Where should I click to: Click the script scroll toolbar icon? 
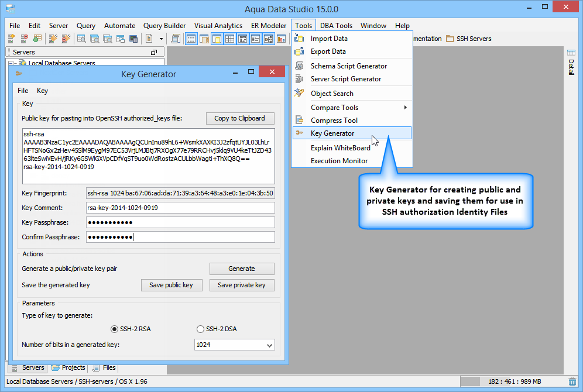pyautogui.click(x=176, y=38)
